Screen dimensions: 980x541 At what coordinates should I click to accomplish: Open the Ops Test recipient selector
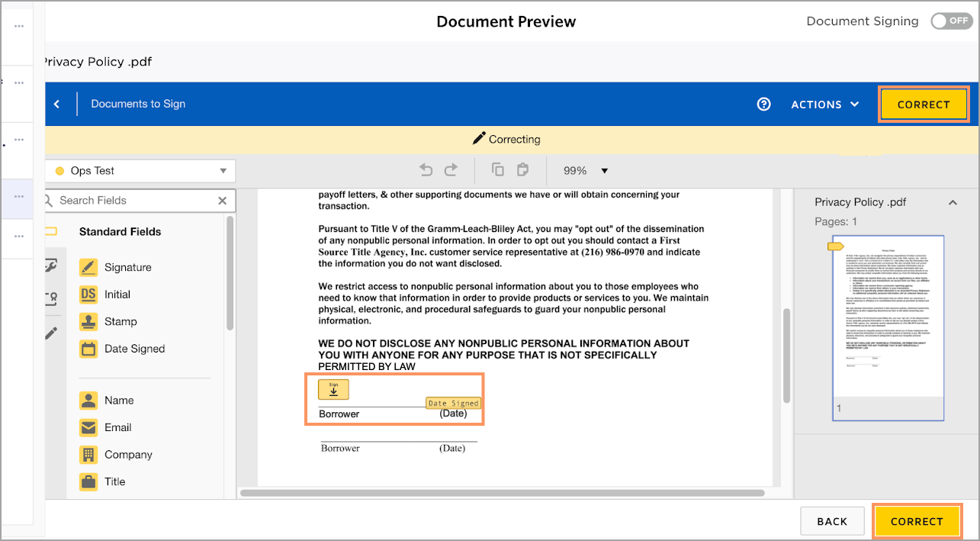coord(140,170)
